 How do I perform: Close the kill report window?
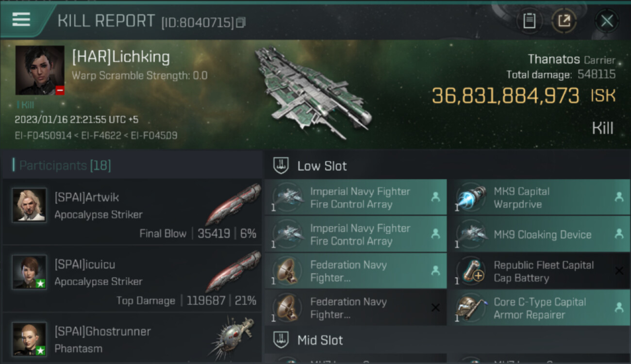607,21
